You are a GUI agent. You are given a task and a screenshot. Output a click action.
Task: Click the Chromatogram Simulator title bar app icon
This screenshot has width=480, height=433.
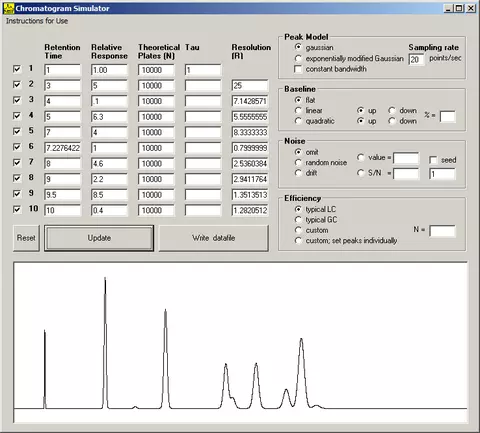click(x=9, y=8)
